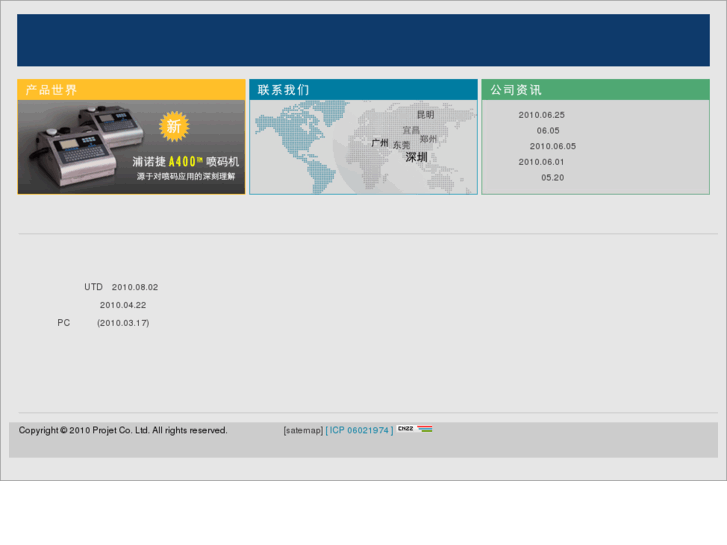Click the [satemap] footer link

303,430
